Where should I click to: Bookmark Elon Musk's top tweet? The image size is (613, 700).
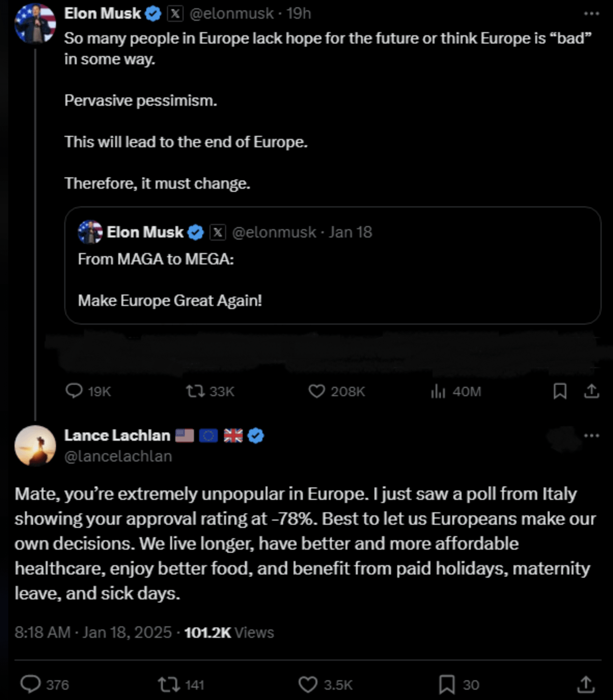coord(560,391)
